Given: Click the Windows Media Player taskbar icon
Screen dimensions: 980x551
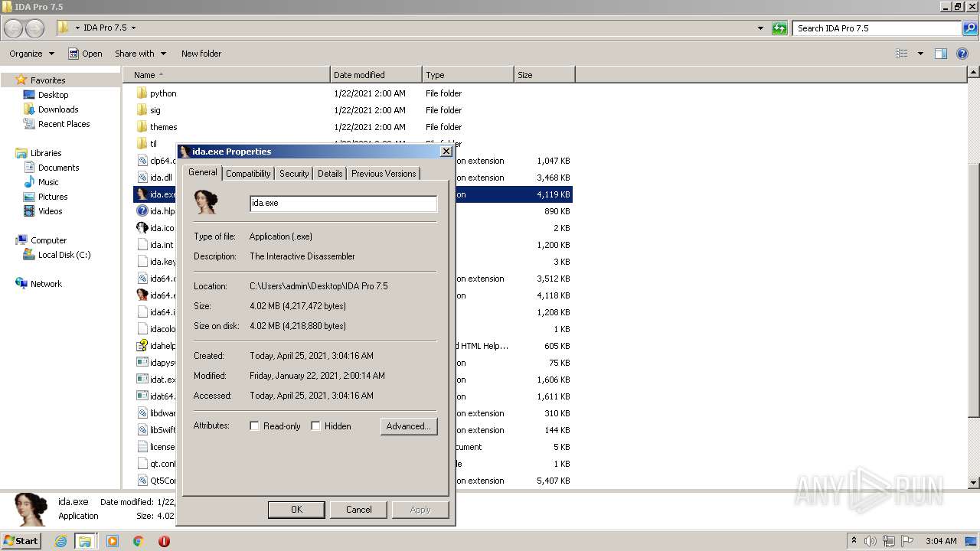Looking at the screenshot, I should [x=113, y=541].
